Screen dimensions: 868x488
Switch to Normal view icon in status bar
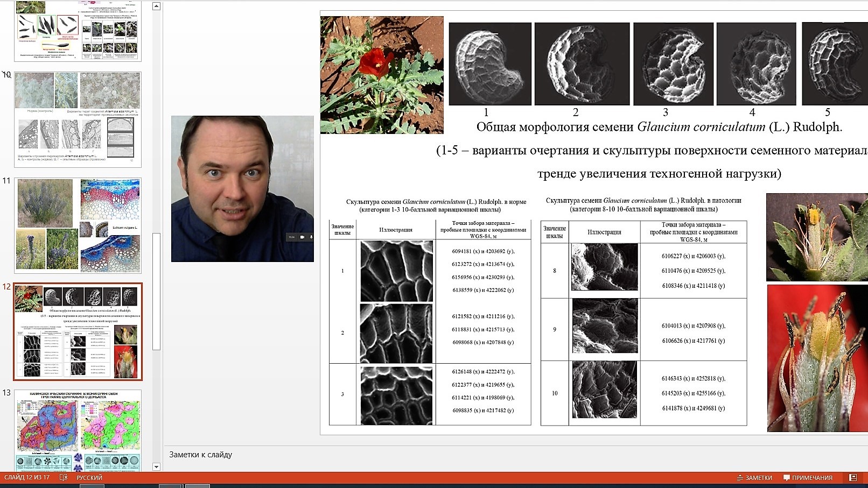[x=853, y=478]
